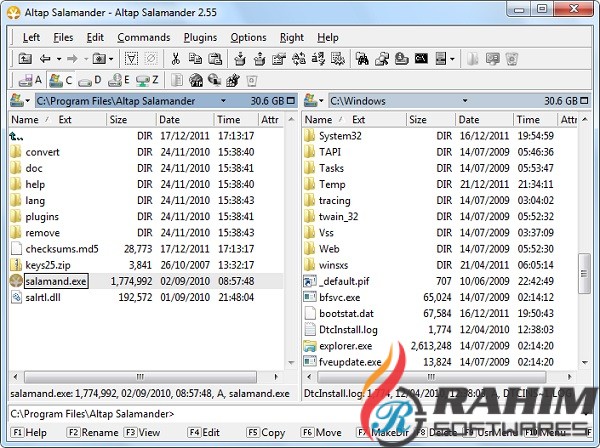Click the find files binoculars icon

pyautogui.click(x=362, y=59)
